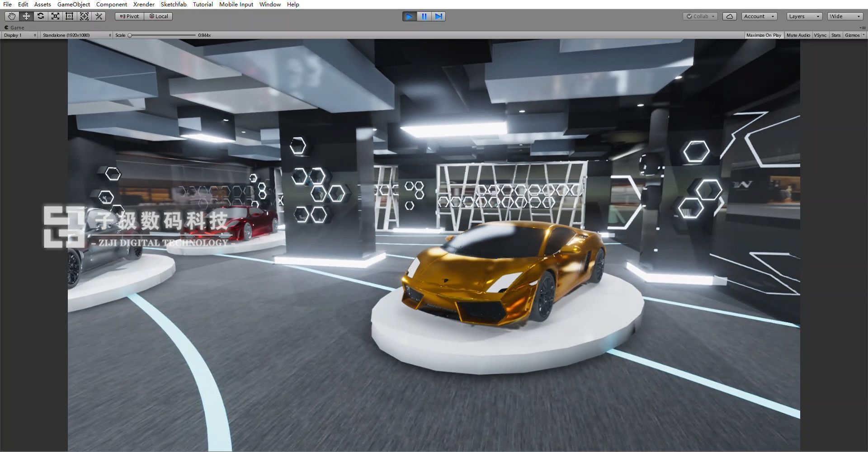Choose the Scale tool
Viewport: 868px width, 452px height.
(55, 16)
